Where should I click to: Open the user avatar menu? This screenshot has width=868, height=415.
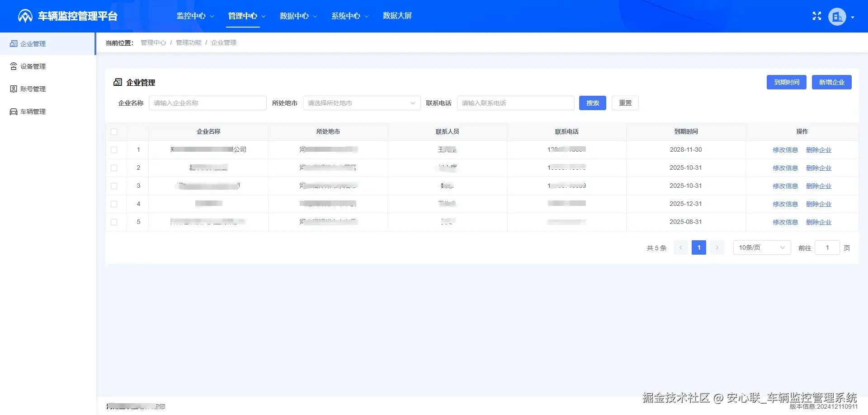[x=837, y=17]
